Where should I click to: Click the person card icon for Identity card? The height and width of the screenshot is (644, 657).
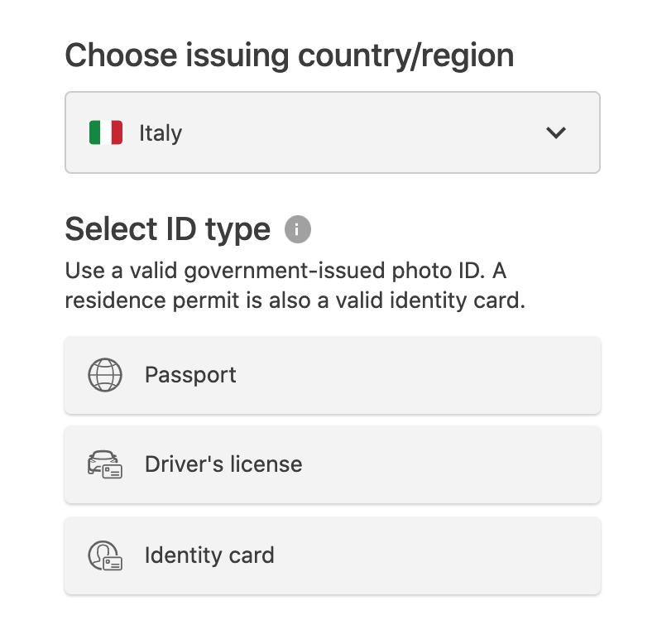click(105, 555)
